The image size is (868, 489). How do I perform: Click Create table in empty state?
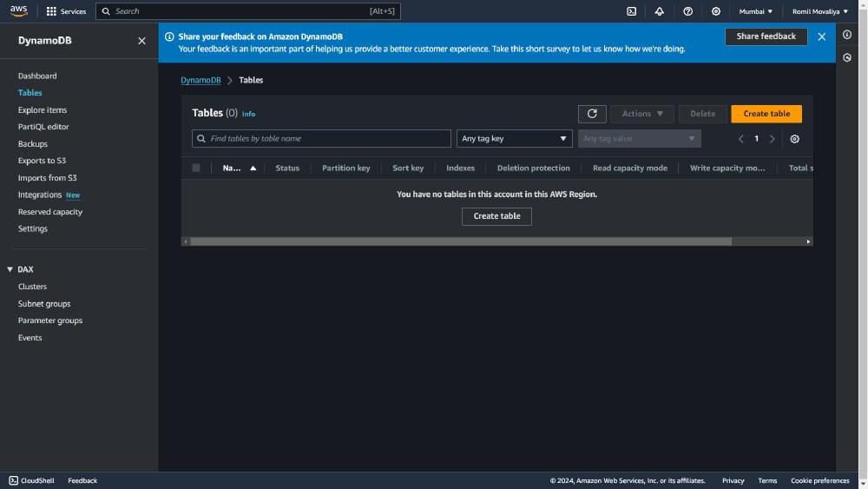pyautogui.click(x=496, y=216)
